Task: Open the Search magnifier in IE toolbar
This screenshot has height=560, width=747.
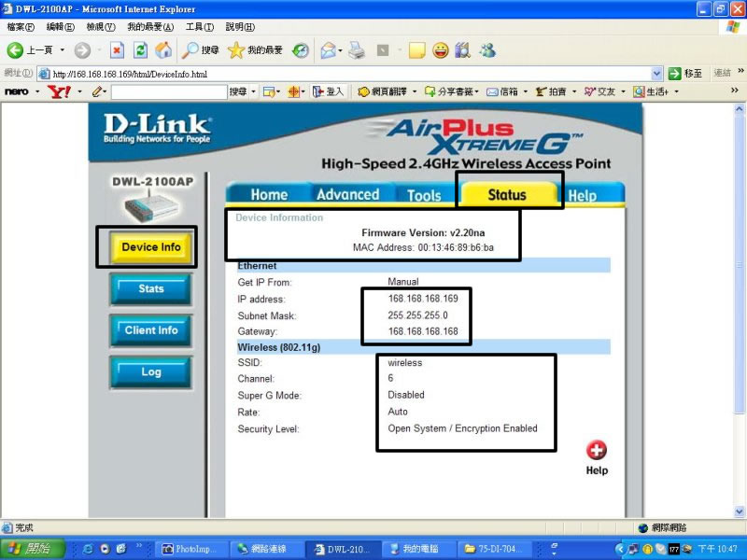Action: click(200, 50)
